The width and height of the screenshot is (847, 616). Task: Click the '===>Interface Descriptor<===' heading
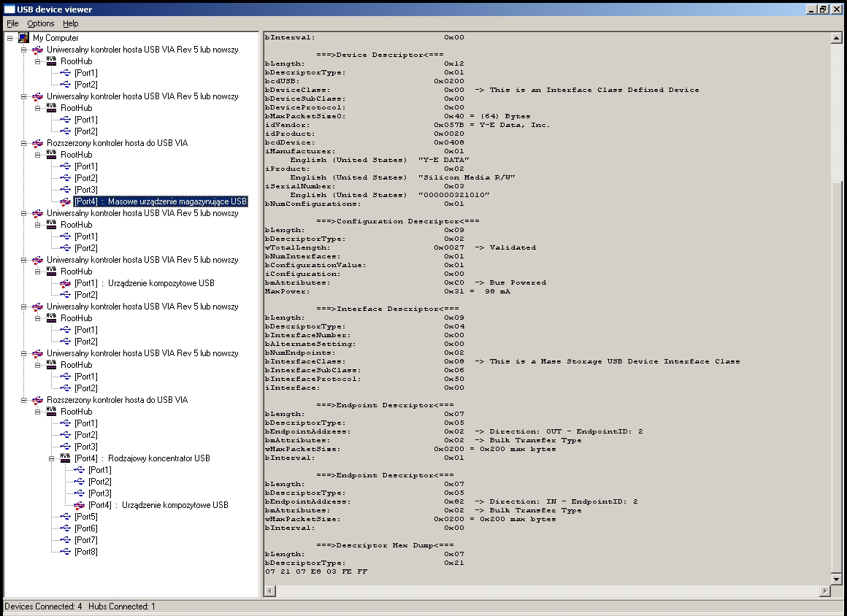(387, 309)
